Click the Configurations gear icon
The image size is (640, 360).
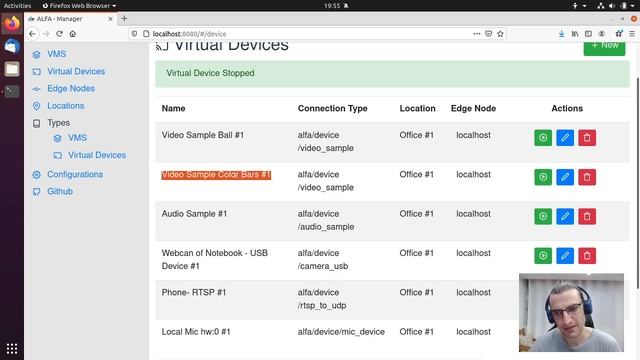click(x=36, y=174)
